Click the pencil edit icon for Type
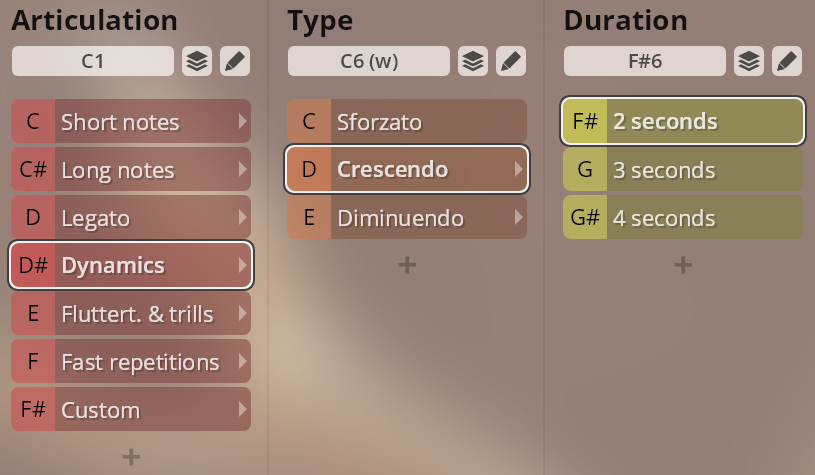Image resolution: width=815 pixels, height=475 pixels. pos(511,61)
